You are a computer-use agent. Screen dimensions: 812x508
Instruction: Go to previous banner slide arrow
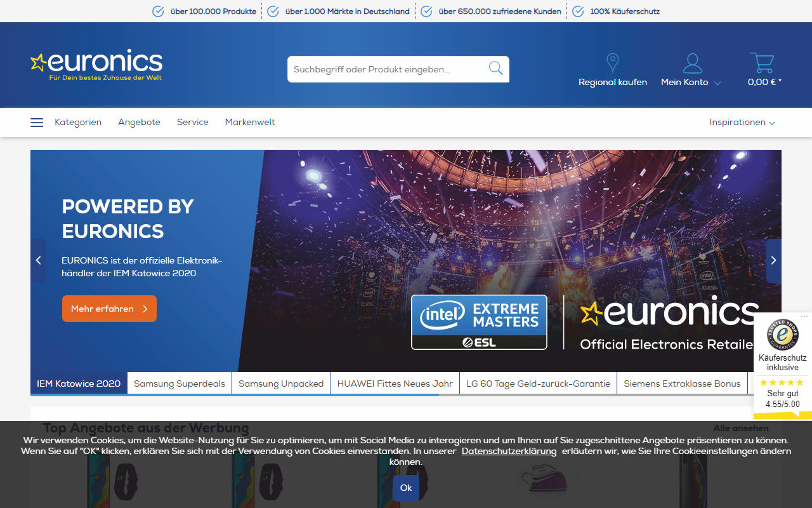[x=38, y=260]
